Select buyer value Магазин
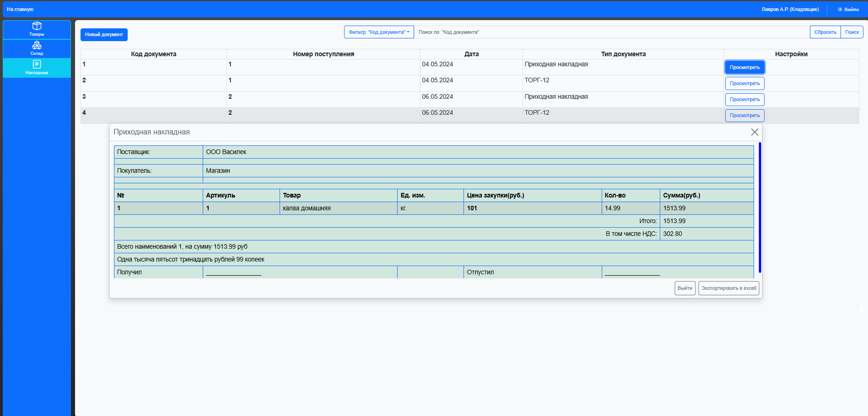868x416 pixels. coord(218,171)
